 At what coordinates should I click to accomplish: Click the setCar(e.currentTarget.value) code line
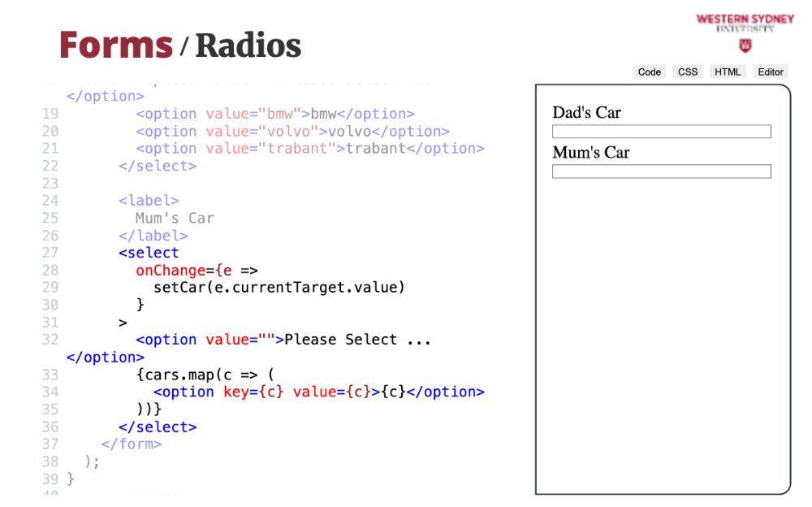pos(279,288)
